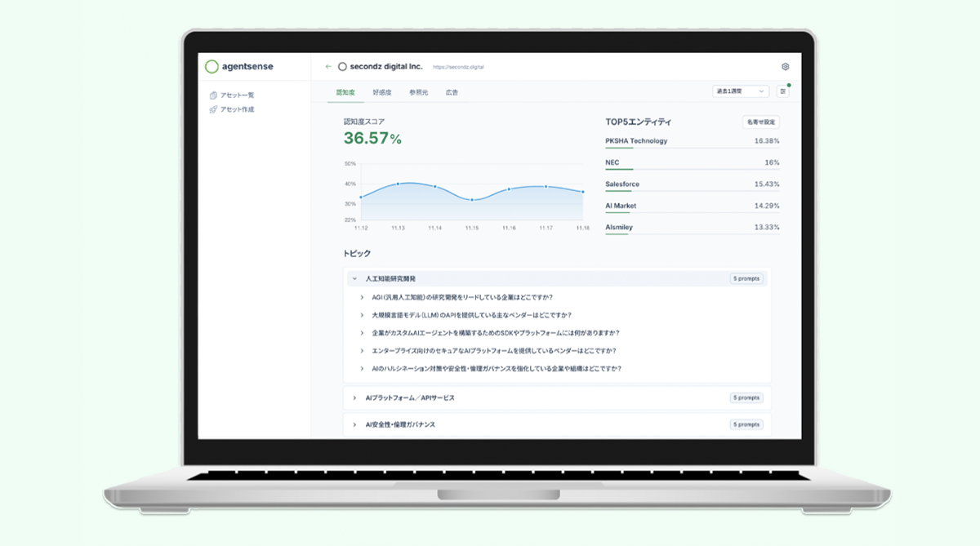Open settings gear icon at top right

pos(786,67)
